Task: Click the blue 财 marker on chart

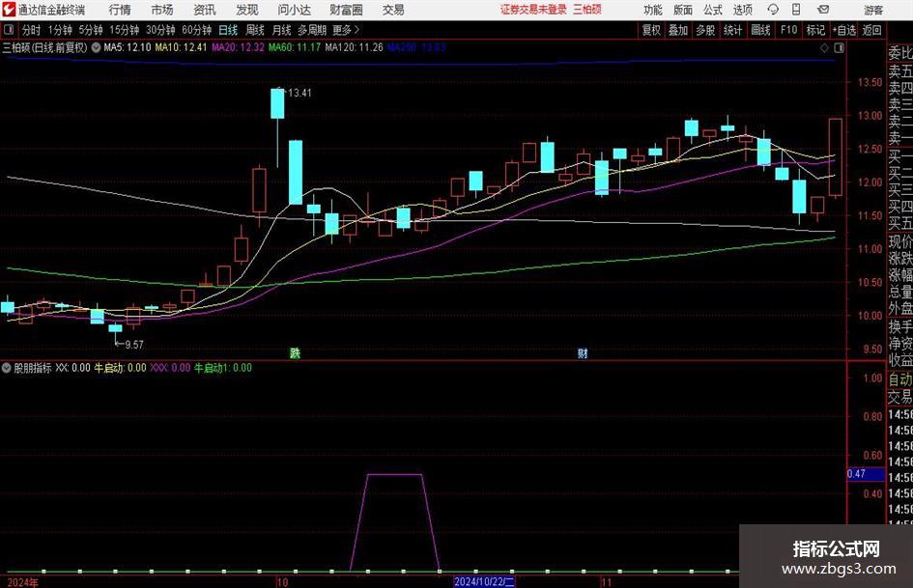Action: click(x=583, y=352)
